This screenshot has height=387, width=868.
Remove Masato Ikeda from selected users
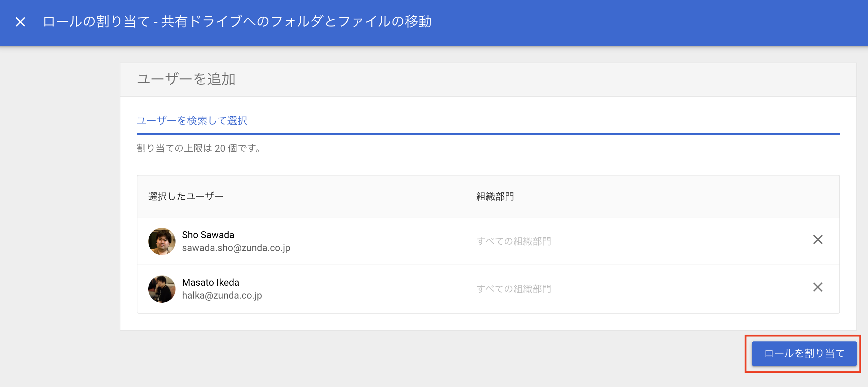(x=818, y=287)
